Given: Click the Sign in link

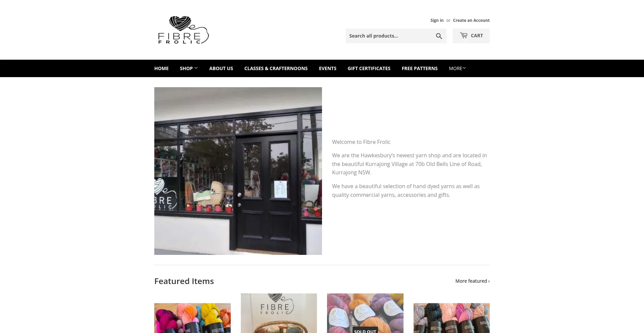Looking at the screenshot, I should click(x=437, y=20).
